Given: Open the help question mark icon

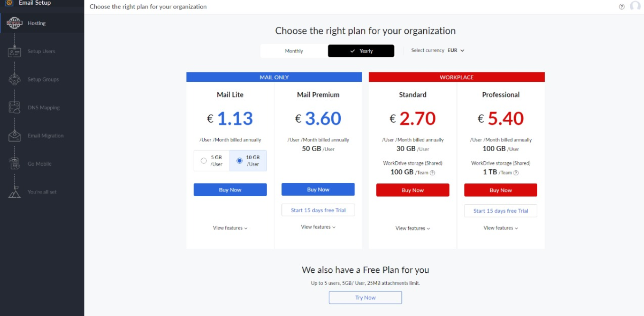Looking at the screenshot, I should tap(622, 7).
